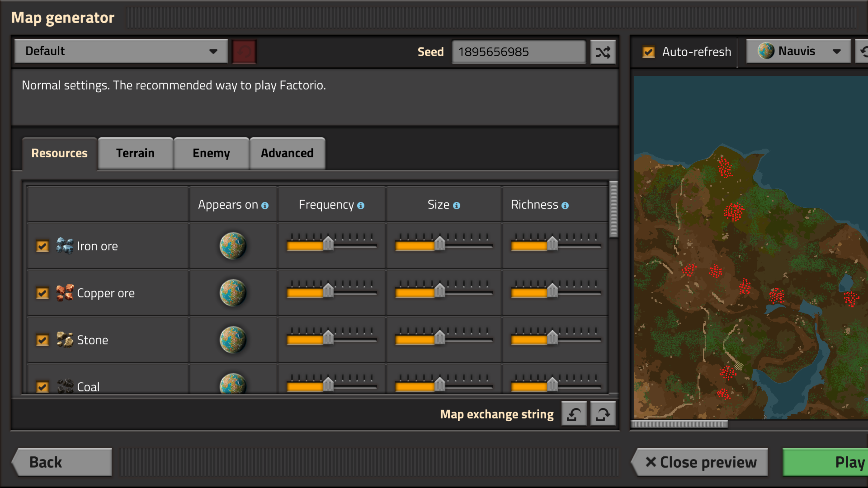Click the import map exchange string icon
The width and height of the screenshot is (868, 488).
574,414
